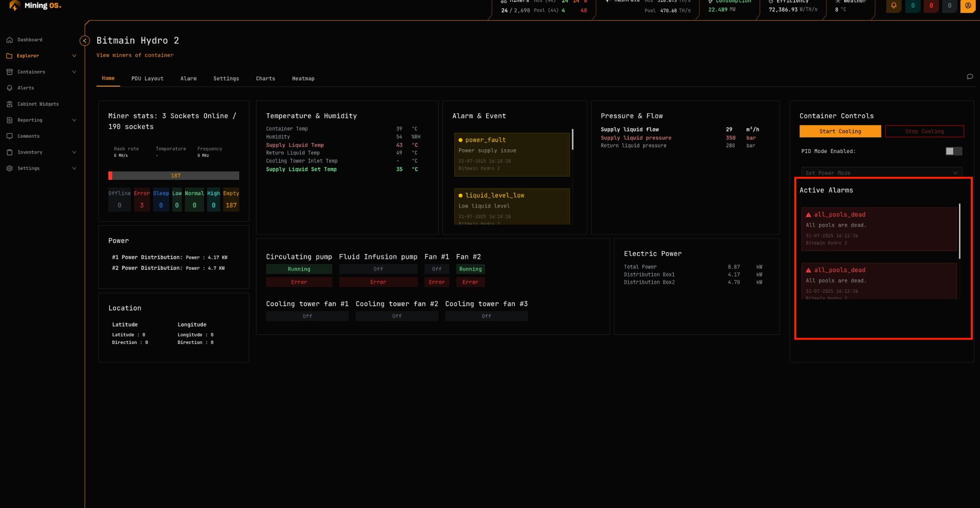Click the teal zero counter in the header

pos(913,6)
